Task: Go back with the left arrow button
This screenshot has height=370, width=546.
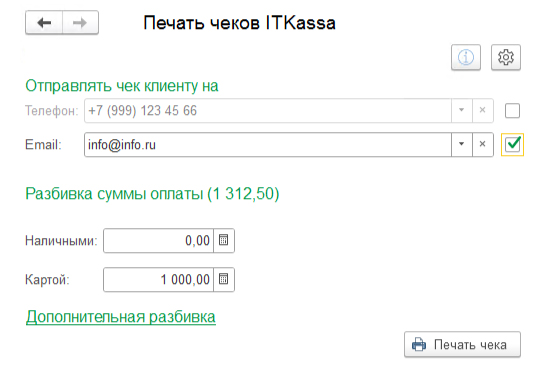Action: tap(44, 23)
